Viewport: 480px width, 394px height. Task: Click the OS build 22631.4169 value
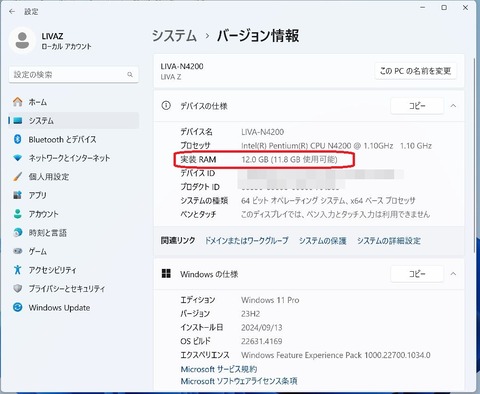(x=262, y=341)
